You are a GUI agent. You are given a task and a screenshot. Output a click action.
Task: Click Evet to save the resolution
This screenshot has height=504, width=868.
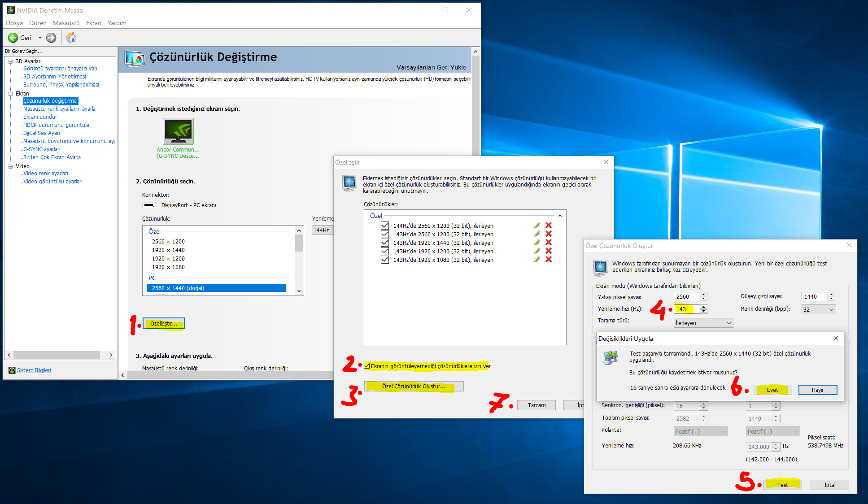pyautogui.click(x=772, y=390)
